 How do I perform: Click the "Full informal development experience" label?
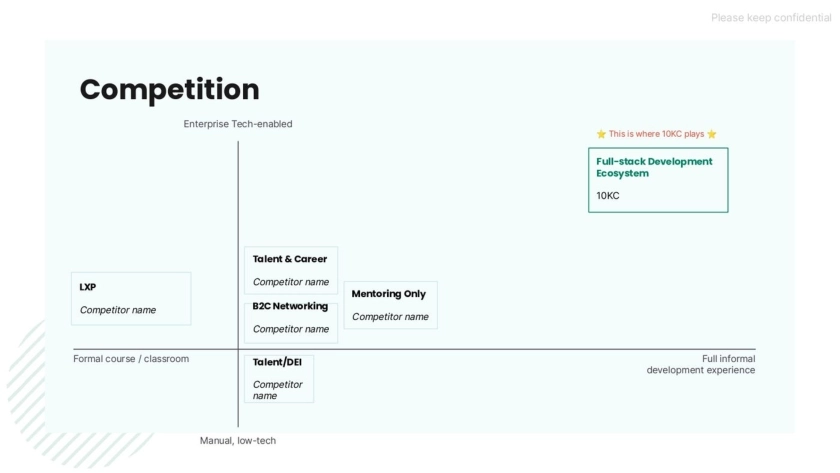coord(700,364)
